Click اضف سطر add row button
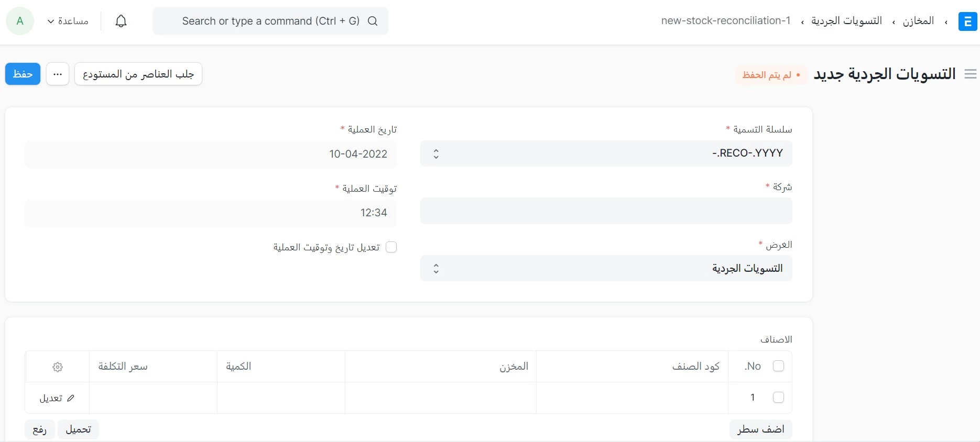Viewport: 980px width, 442px height. click(x=761, y=429)
